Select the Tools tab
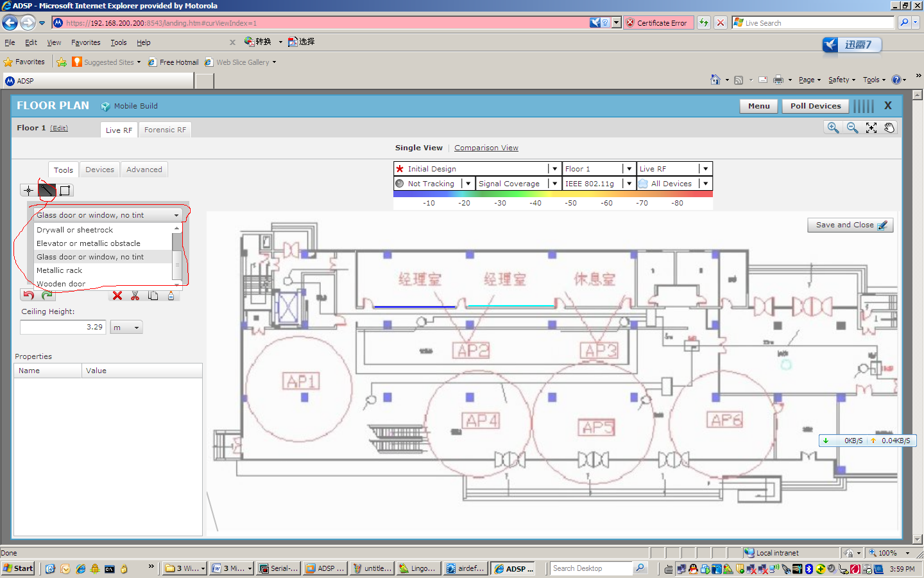This screenshot has width=924, height=578. (63, 170)
